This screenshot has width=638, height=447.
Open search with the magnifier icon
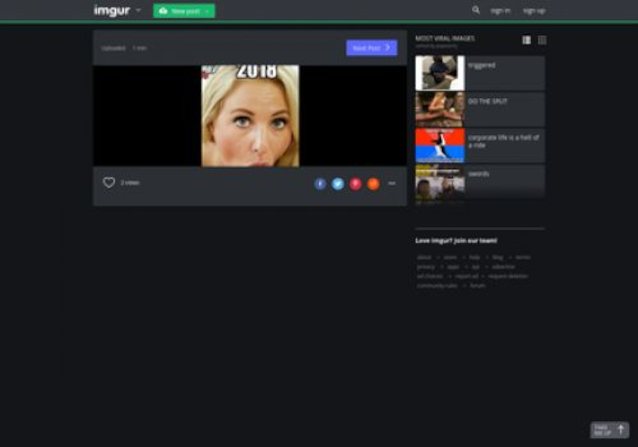point(476,10)
